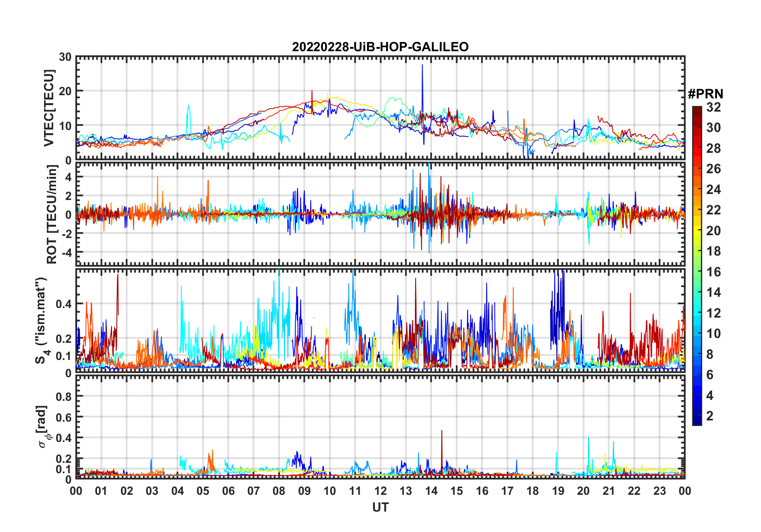Click x-axis tick label 18
Screen dimensions: 761x532
(x=533, y=491)
